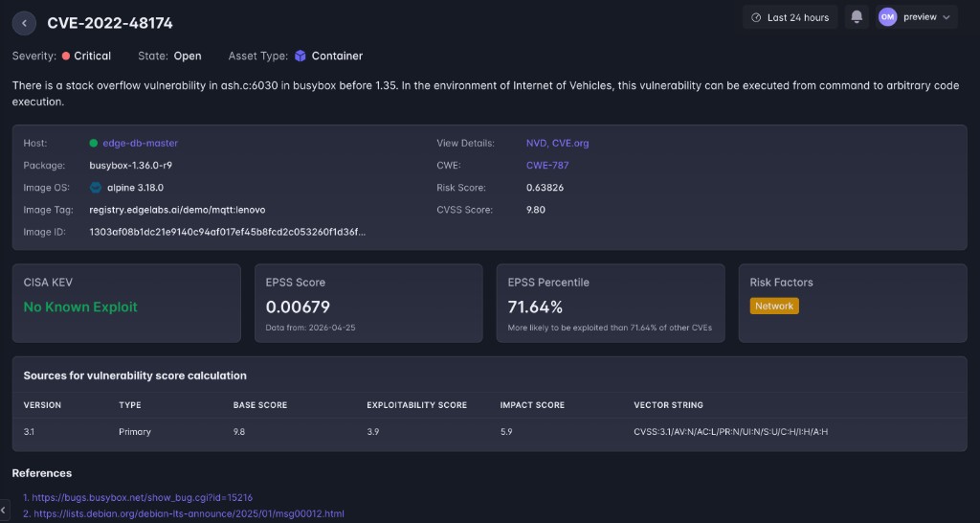Open the CVE.org details link
This screenshot has height=523, width=980.
coord(570,144)
